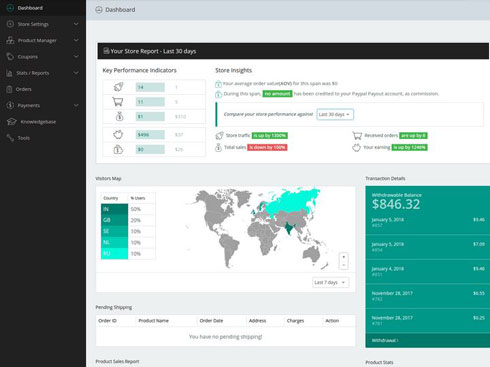Click the first January 5, 2018 $9.46 transaction

(428, 222)
